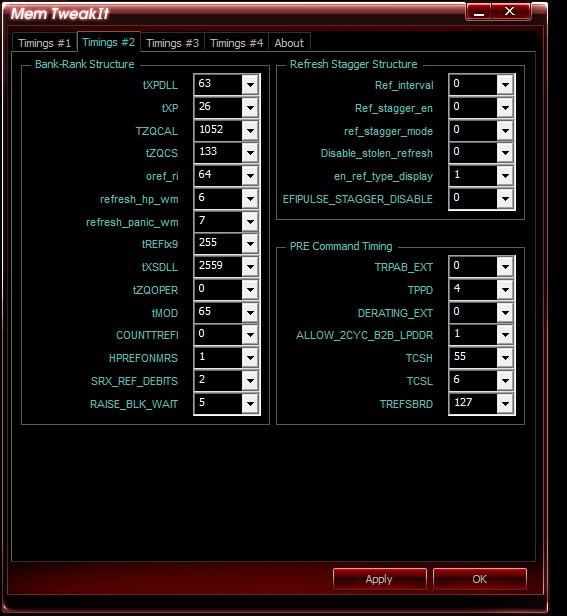Screen dimensions: 567x616
Task: Open the en_ref_type_display dropdown arrow
Action: coord(505,176)
